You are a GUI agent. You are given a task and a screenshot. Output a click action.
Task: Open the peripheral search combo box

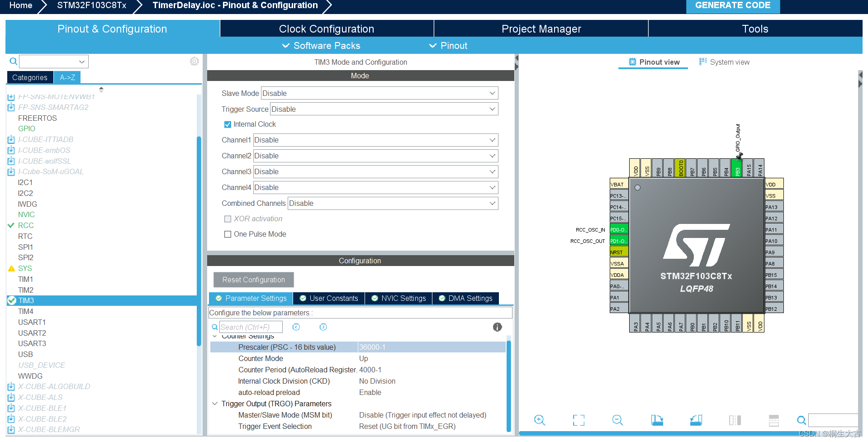pos(54,62)
